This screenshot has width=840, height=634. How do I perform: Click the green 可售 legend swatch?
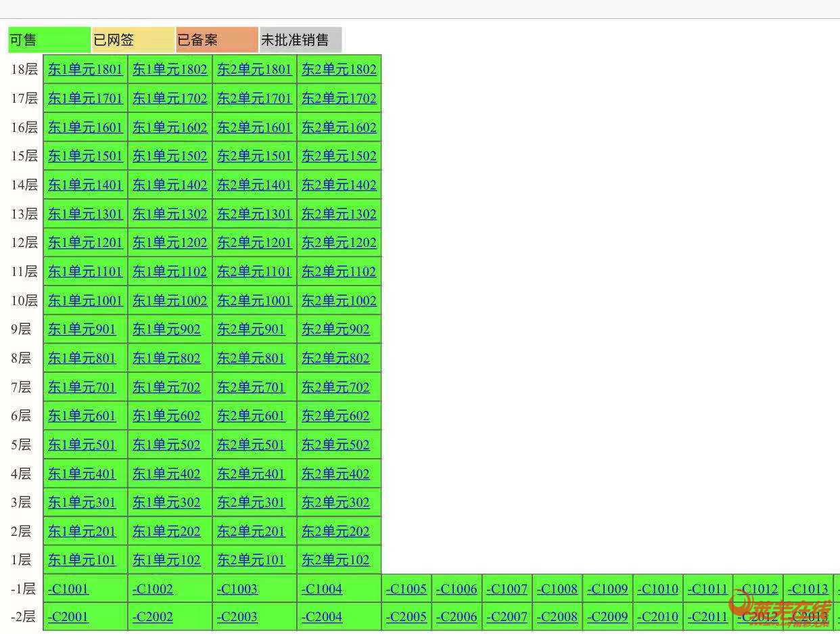pyautogui.click(x=49, y=40)
